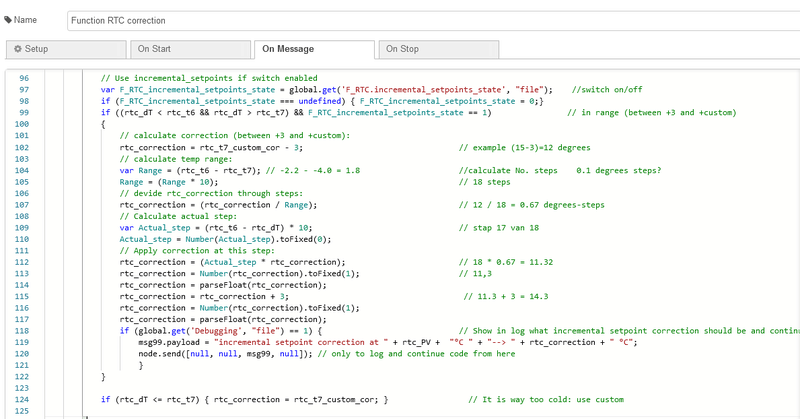Switch to the On Stop tab
The width and height of the screenshot is (800, 419).
pos(439,49)
